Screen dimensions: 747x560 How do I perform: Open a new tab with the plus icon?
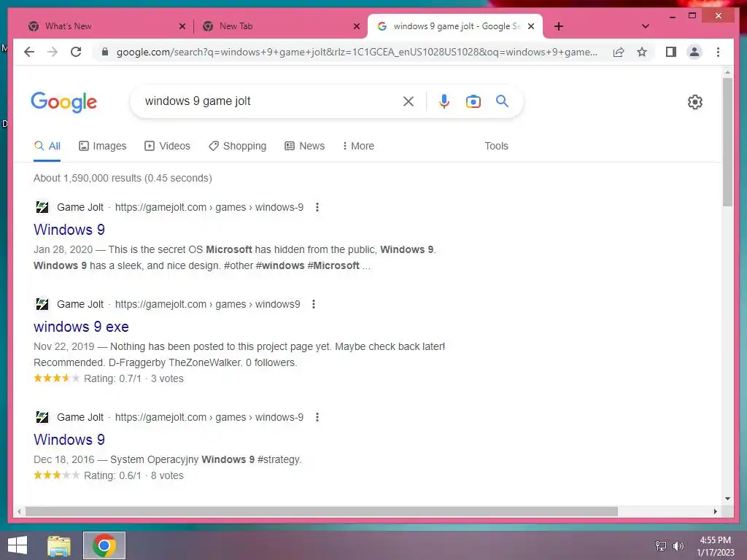pyautogui.click(x=559, y=26)
